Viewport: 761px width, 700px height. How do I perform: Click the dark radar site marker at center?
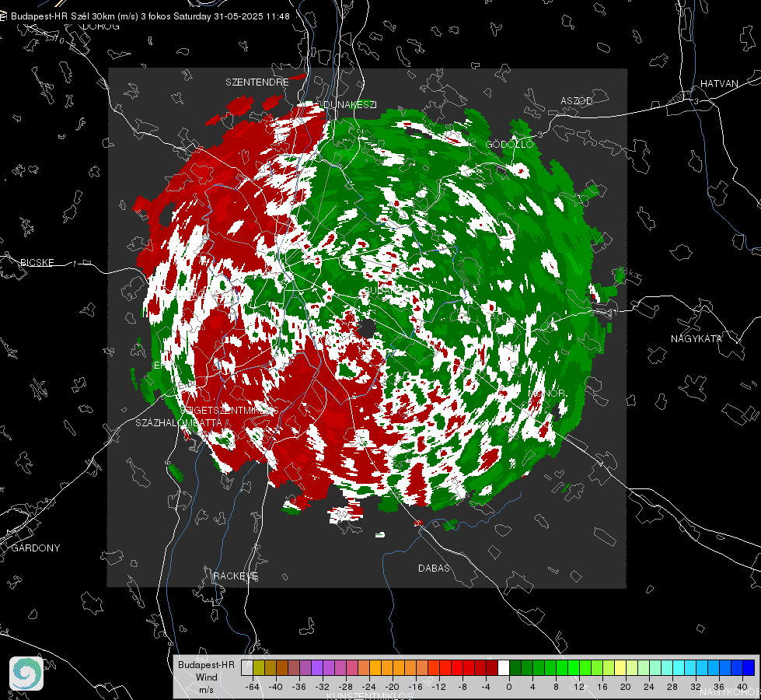pos(367,329)
